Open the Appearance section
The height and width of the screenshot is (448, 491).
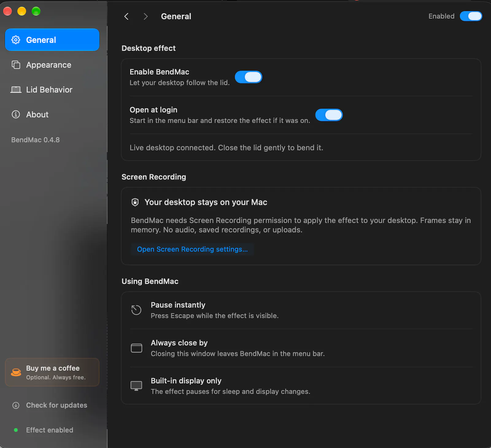(52, 65)
